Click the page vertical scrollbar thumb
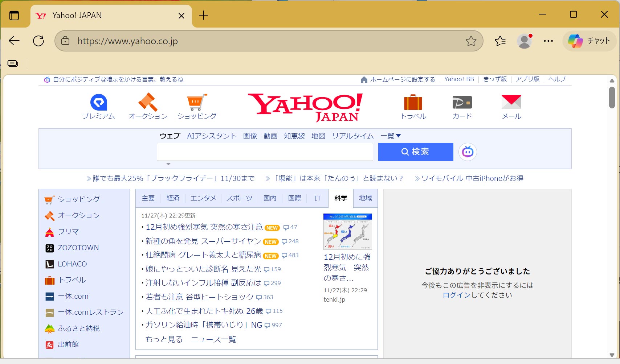Screen dimensions: 620x364 [x=612, y=97]
